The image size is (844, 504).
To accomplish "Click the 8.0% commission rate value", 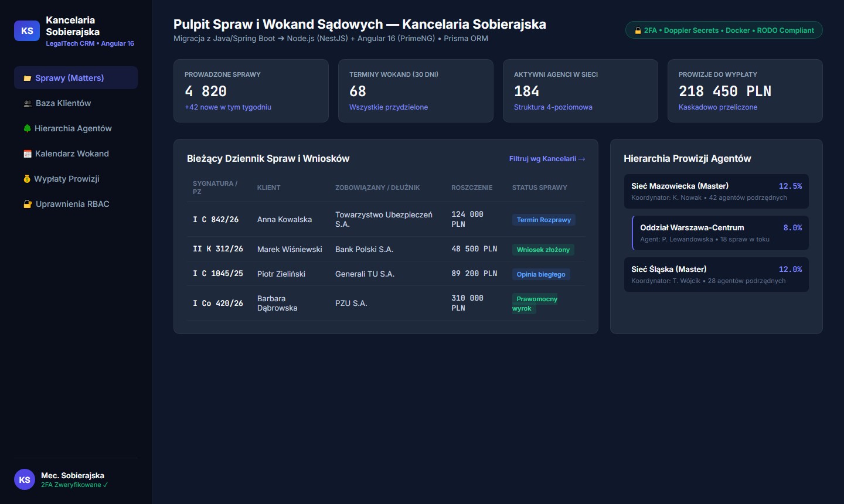I will click(792, 227).
